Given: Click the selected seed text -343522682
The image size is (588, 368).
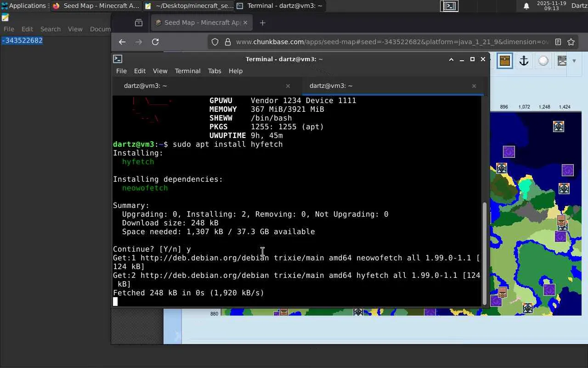Looking at the screenshot, I should pyautogui.click(x=22, y=40).
